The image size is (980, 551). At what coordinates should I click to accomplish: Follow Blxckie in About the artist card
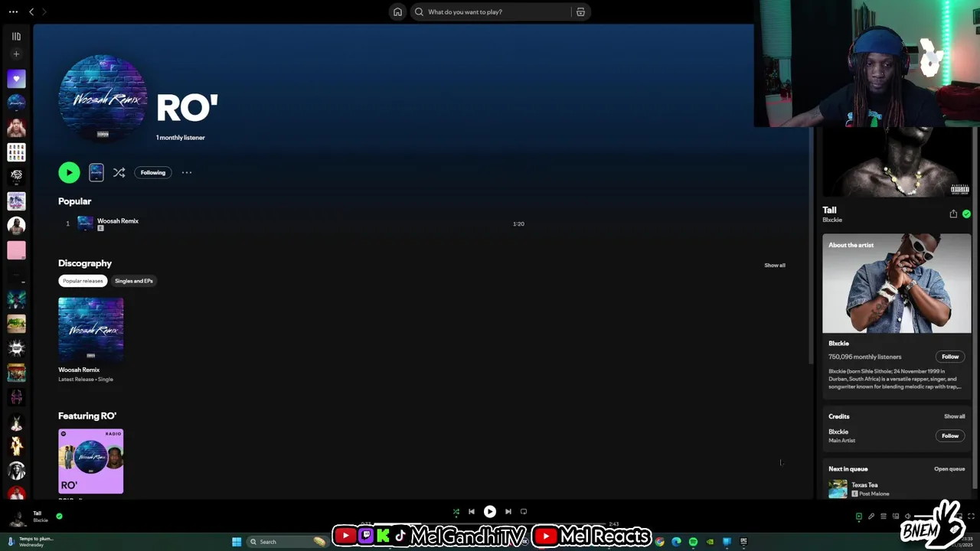click(950, 357)
